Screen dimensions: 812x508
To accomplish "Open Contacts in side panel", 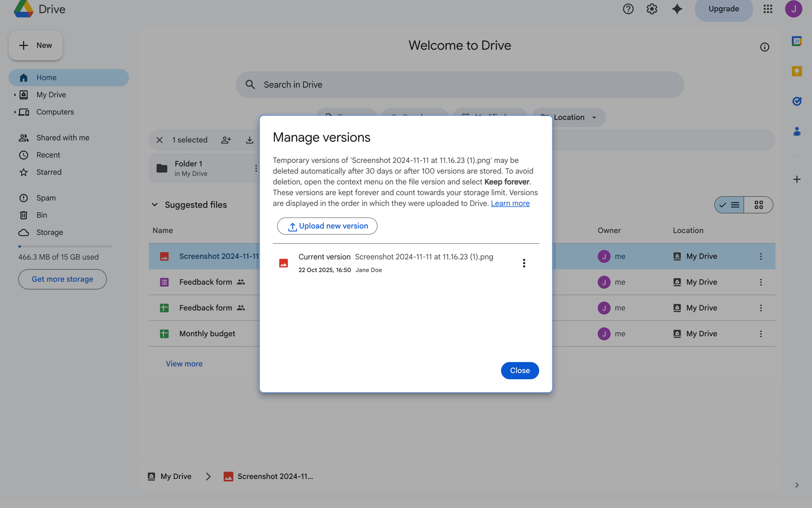I will click(797, 131).
